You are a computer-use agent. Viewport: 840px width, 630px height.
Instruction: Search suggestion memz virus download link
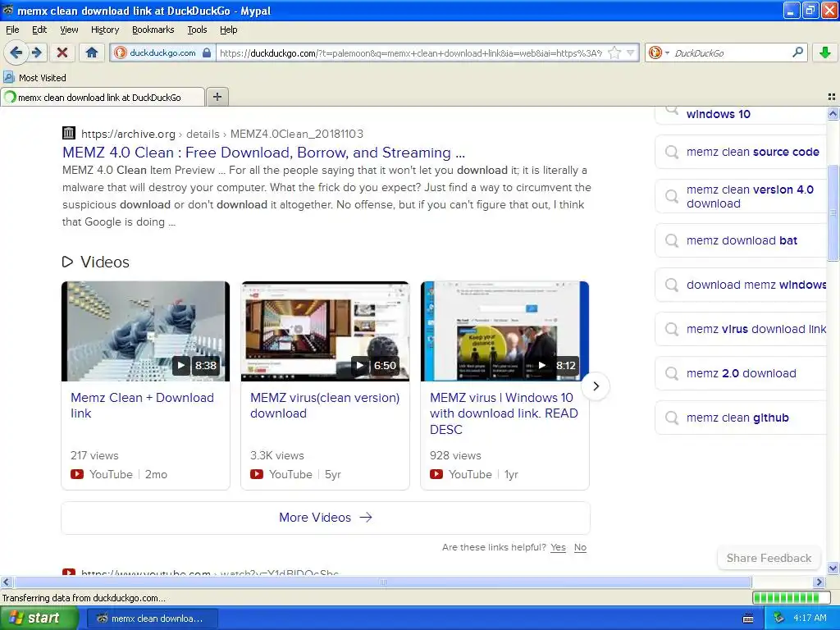tap(741, 329)
